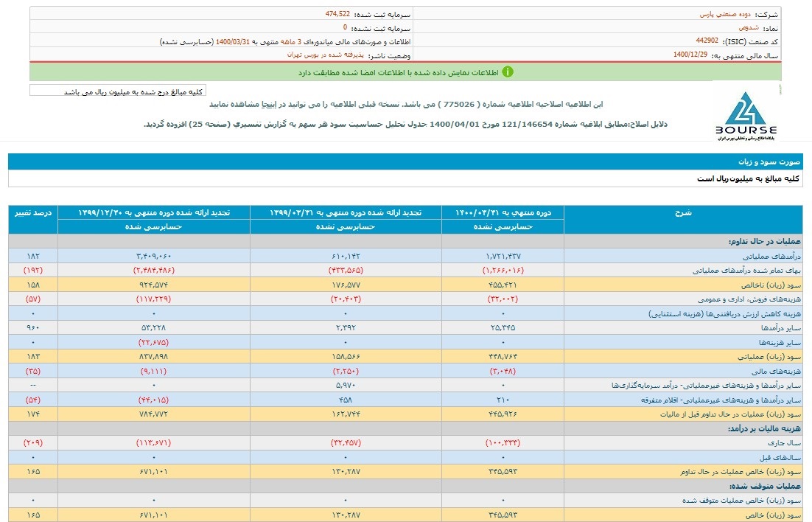
Task: Click the operating profit value for audited 1399/12/30
Action: 153,357
